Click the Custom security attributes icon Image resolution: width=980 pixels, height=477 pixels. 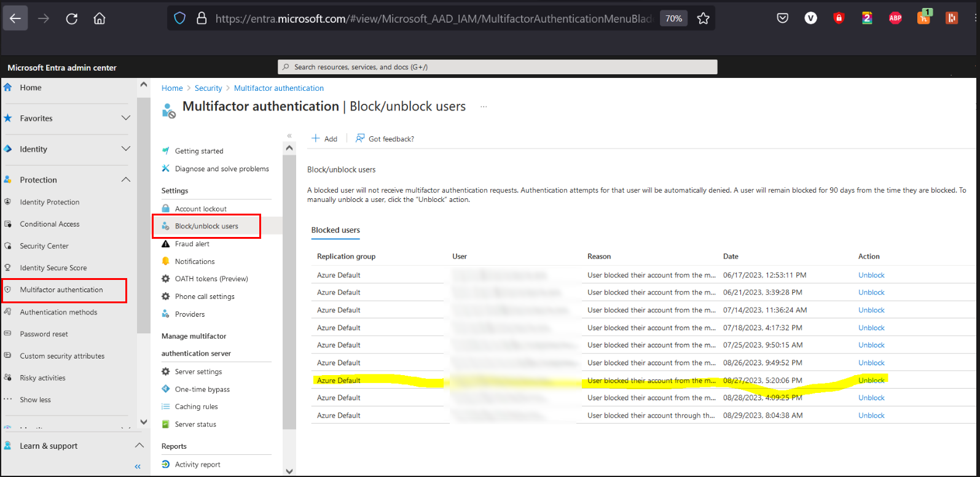[x=8, y=356]
